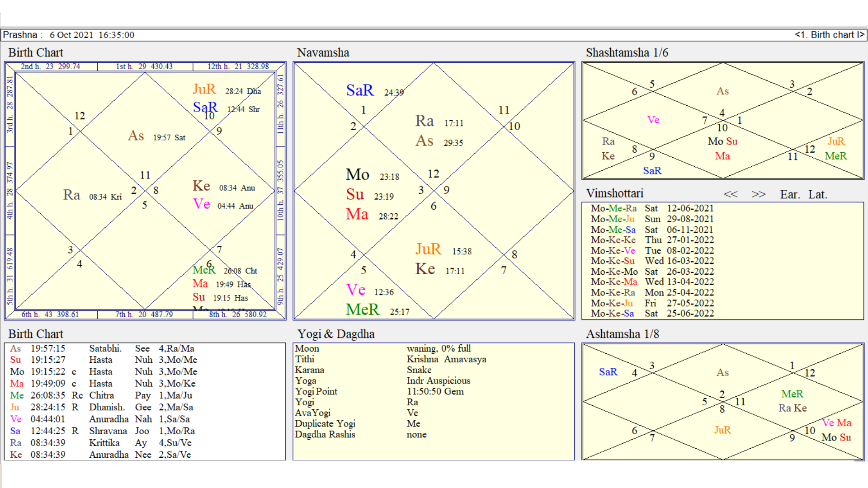Screen dimensions: 868x488
Task: Click the retrograde 'SaR' glyph in Navamsha
Action: [x=359, y=90]
